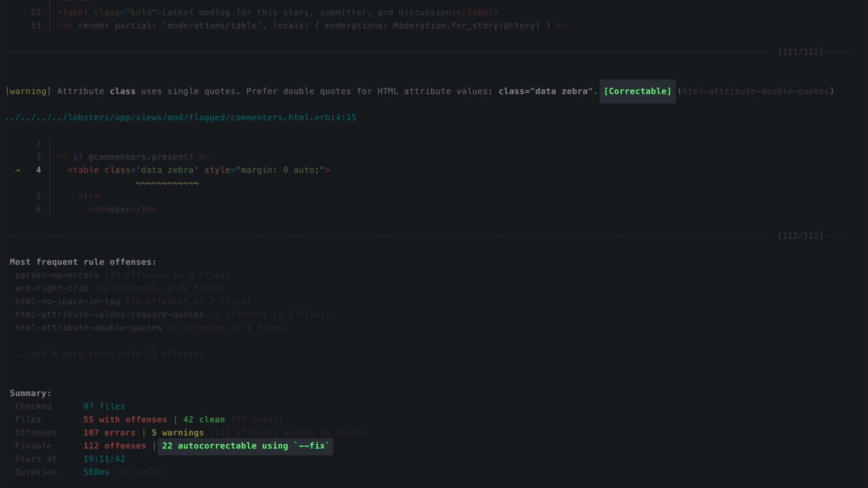Viewport: 868px width, 488px height.
Task: Click the '97 files' checked count
Action: 104,407
